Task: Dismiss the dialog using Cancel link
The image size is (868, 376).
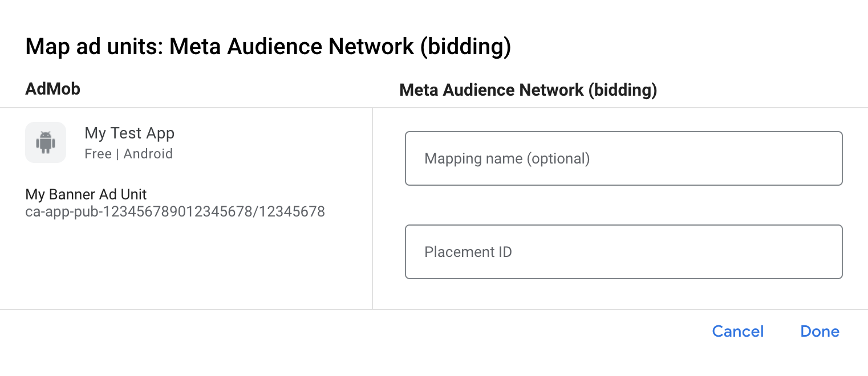Action: coord(737,332)
